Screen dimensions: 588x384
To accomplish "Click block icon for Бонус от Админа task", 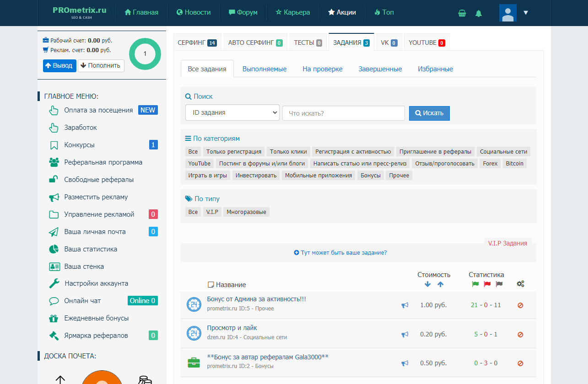I will tap(520, 305).
